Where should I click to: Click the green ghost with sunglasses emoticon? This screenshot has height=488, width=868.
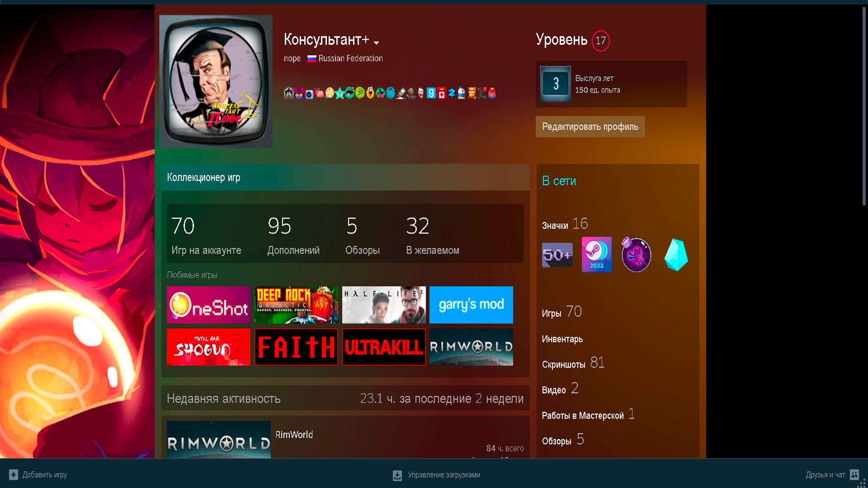tap(350, 93)
